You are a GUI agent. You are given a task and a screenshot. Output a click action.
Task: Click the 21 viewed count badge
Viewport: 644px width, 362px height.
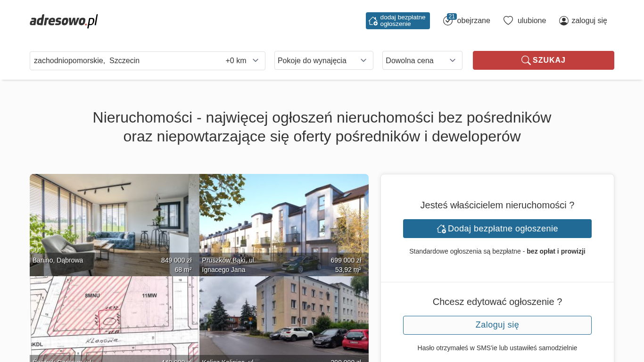452,16
